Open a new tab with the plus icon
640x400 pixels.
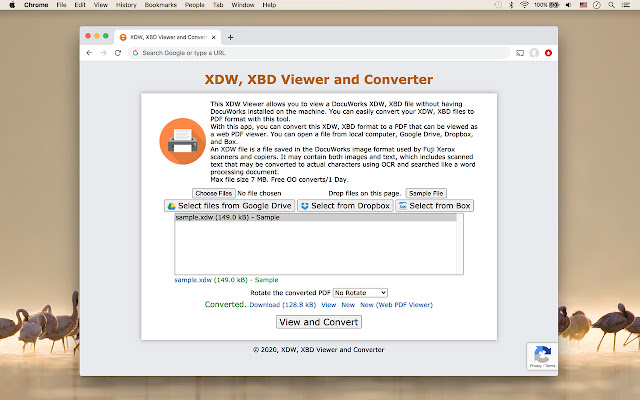231,37
